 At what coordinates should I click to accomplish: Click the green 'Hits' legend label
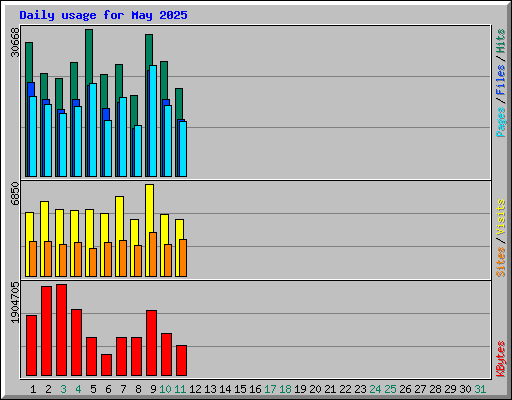coord(501,41)
